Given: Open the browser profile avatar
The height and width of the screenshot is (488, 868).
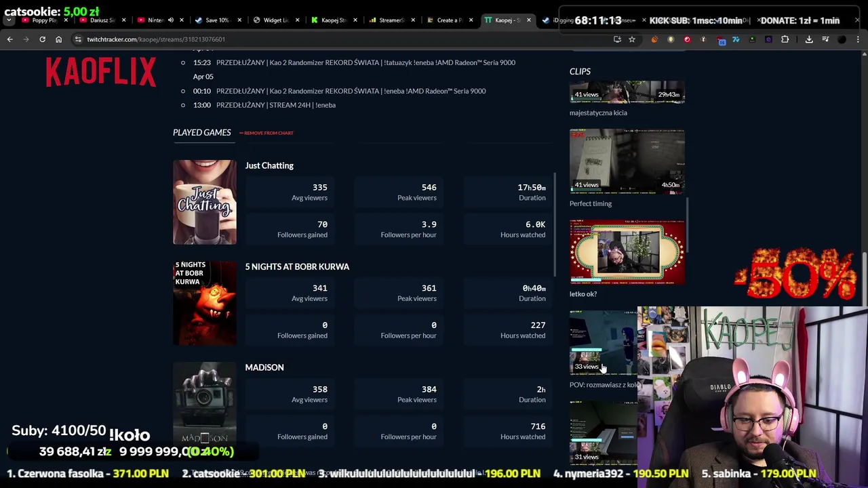Looking at the screenshot, I should pos(842,39).
